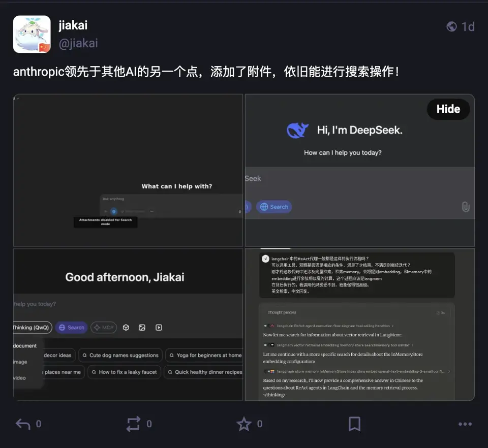Toggle the Thinking (QwQ) button
The image size is (488, 448).
[33, 328]
